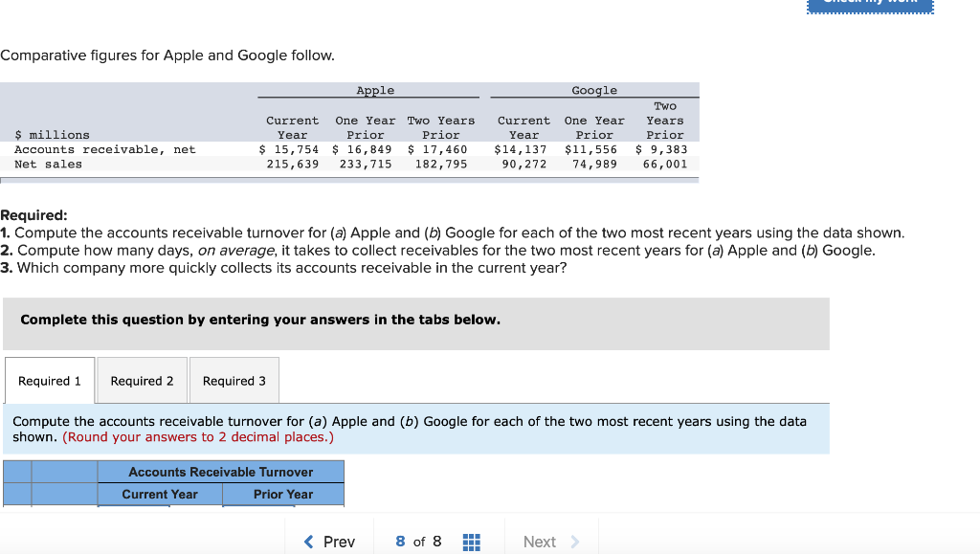Select the Required 1 tab

click(49, 380)
